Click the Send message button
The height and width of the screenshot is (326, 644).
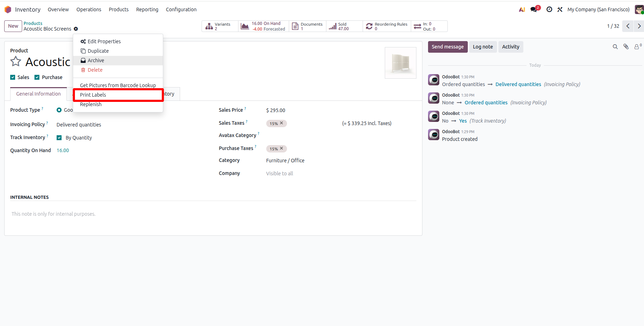(x=448, y=47)
